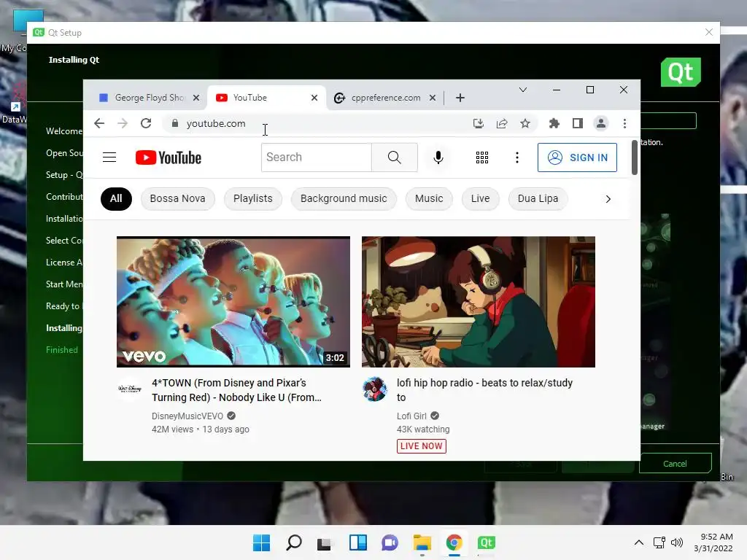Open the Lofi Girl channel avatar
The height and width of the screenshot is (560, 747).
point(374,389)
